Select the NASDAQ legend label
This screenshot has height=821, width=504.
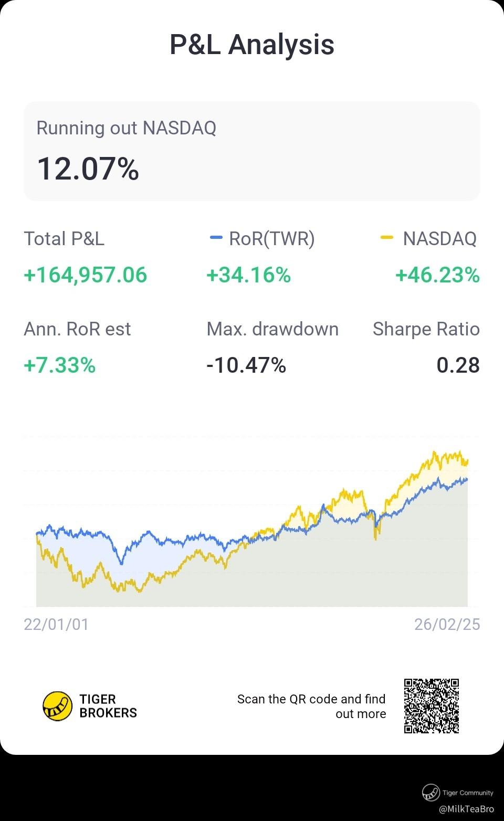(439, 239)
